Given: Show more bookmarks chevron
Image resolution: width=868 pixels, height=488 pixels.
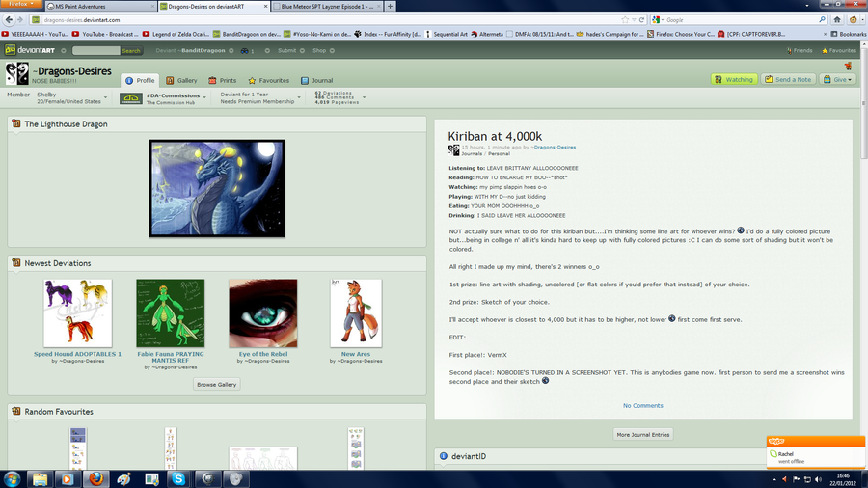Looking at the screenshot, I should (x=826, y=34).
